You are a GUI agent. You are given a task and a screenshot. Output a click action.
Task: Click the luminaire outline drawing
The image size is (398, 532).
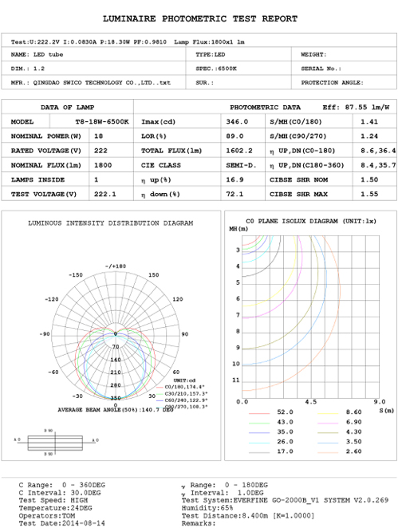click(55, 443)
